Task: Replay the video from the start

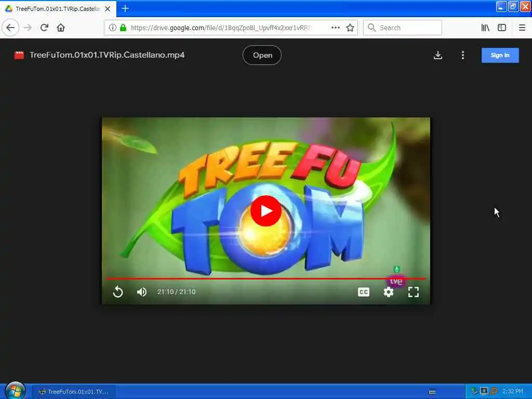Action: (118, 292)
